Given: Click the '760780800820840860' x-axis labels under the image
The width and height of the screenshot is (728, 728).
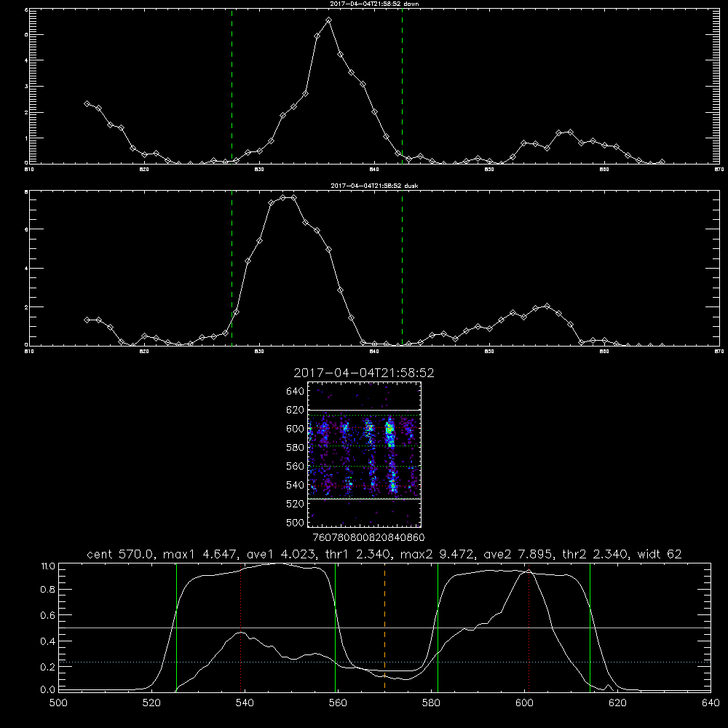Looking at the screenshot, I should (368, 537).
